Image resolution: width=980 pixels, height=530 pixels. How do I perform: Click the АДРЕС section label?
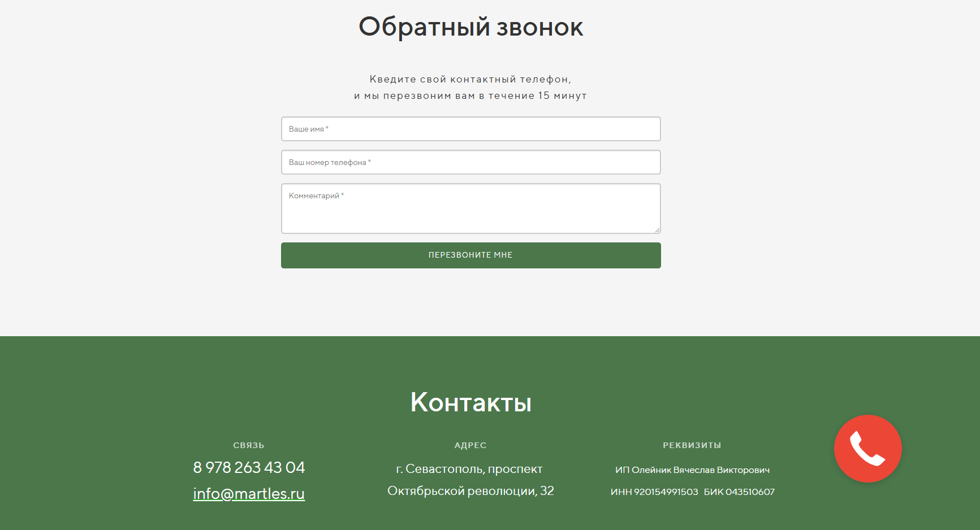(470, 445)
